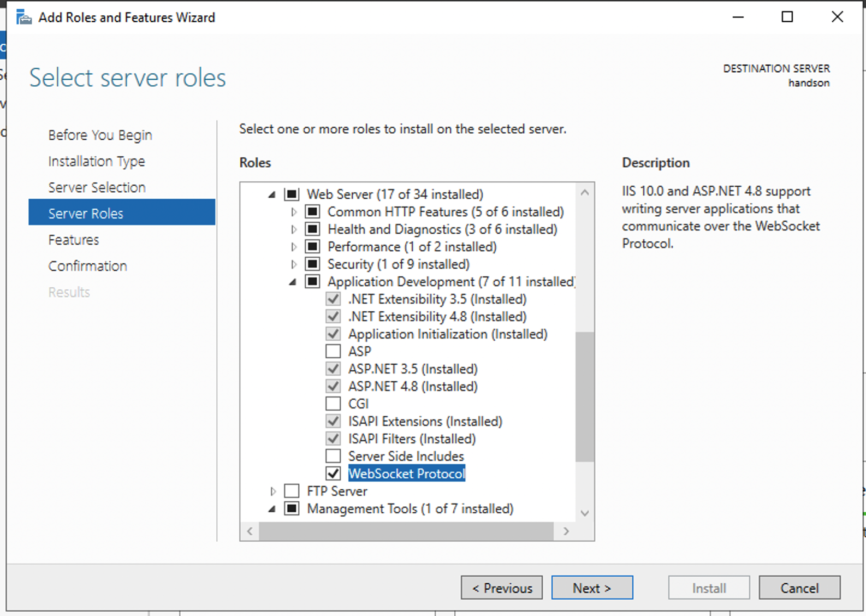The width and height of the screenshot is (866, 616).
Task: Collapse Application Development node
Action: (x=293, y=282)
